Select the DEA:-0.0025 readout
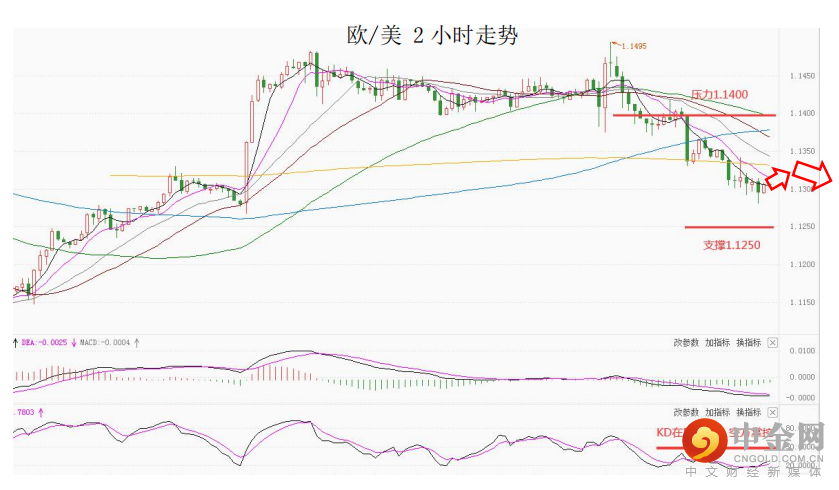 click(x=44, y=342)
